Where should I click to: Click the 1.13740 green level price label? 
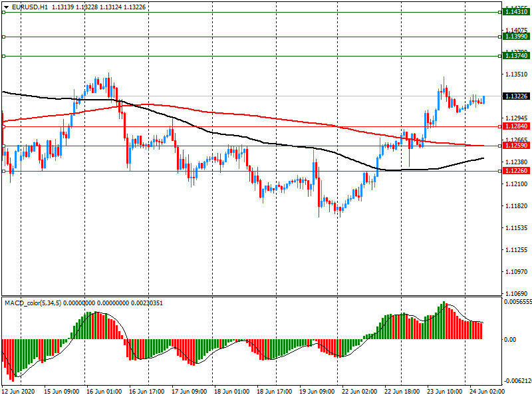[x=516, y=56]
